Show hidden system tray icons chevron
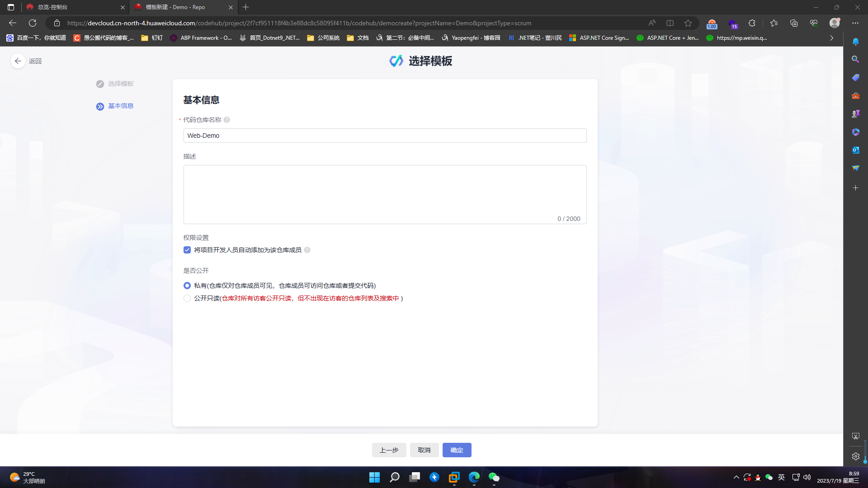 point(736,477)
